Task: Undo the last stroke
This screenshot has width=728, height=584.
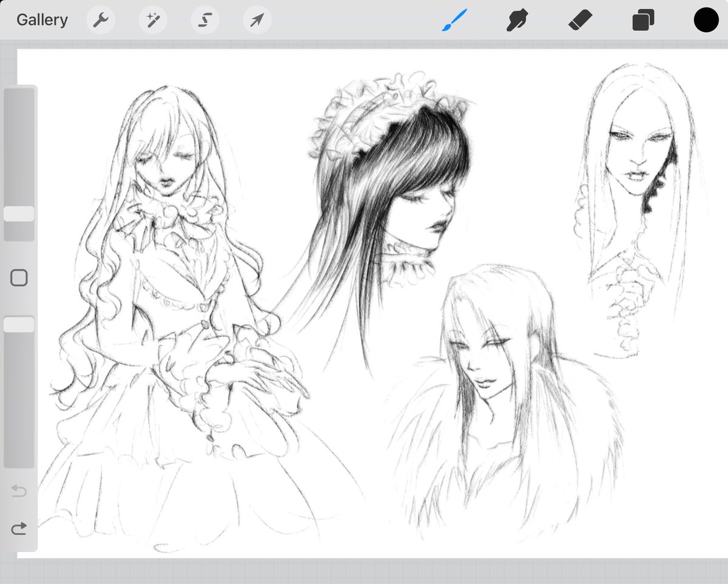Action: (19, 491)
